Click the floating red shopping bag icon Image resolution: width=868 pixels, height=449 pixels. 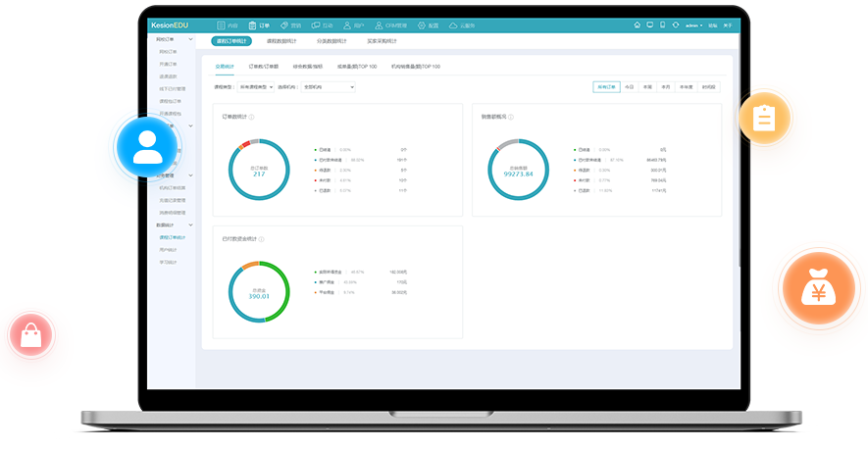point(32,336)
